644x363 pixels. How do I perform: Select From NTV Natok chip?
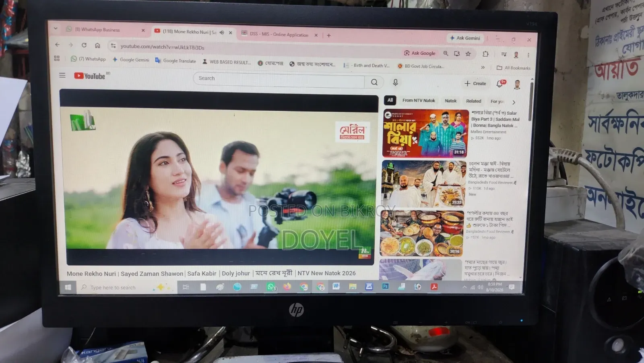click(x=419, y=100)
